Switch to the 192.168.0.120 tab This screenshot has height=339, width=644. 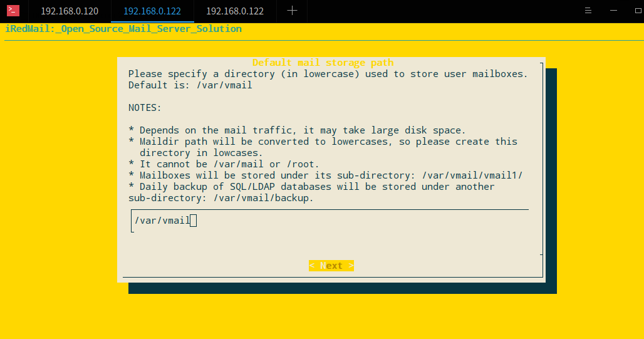point(70,11)
